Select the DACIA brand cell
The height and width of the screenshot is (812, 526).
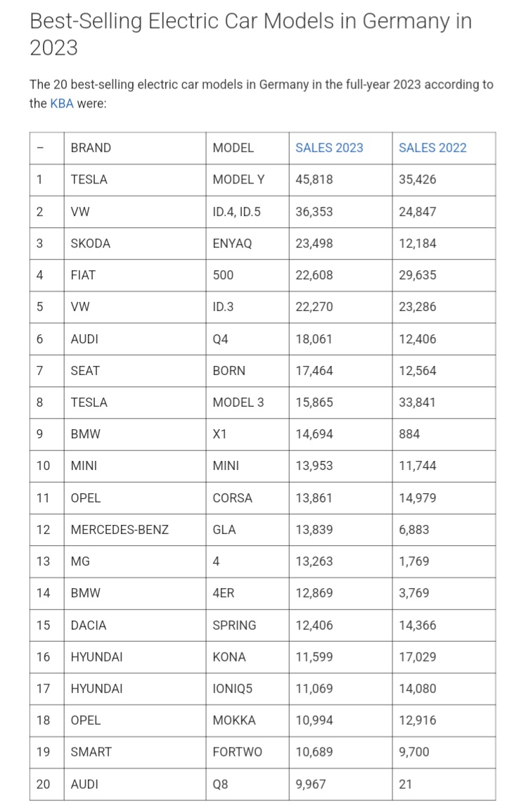point(89,625)
